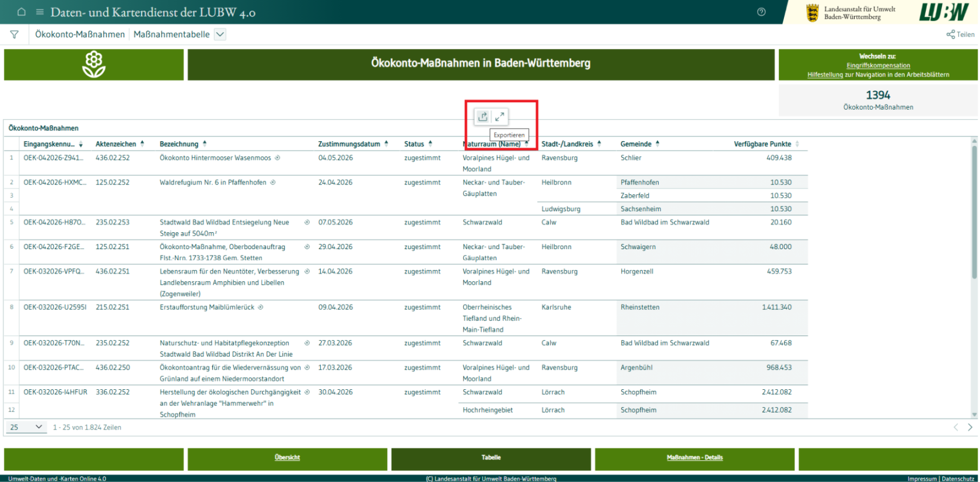Select points value 1.411.340
The image size is (980, 482).
click(777, 307)
